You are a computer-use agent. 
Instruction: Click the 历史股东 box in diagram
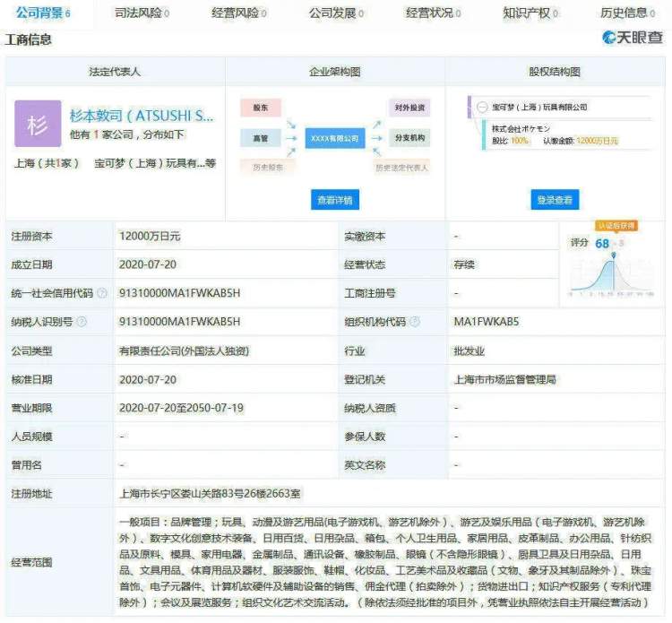click(x=268, y=168)
